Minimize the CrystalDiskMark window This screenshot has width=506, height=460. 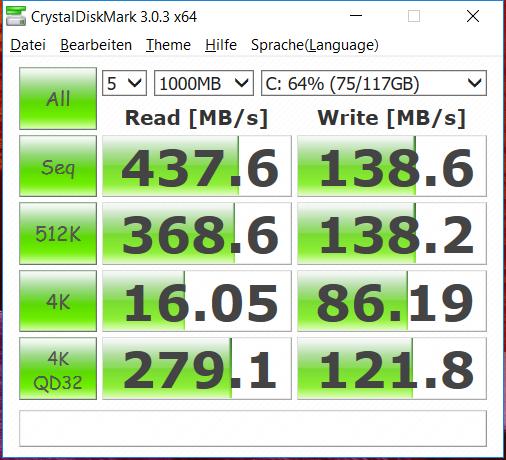point(356,16)
